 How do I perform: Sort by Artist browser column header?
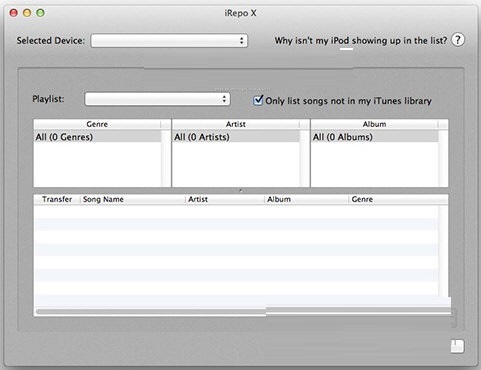236,124
